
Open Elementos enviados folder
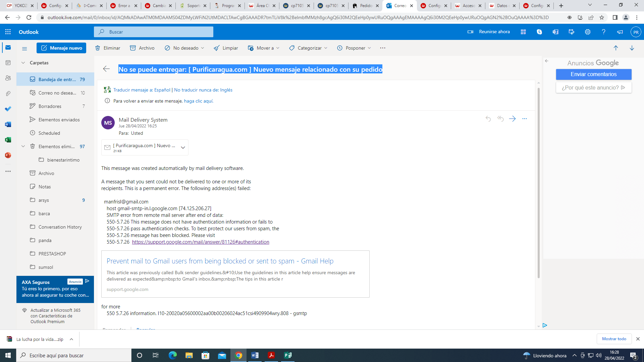click(x=55, y=120)
